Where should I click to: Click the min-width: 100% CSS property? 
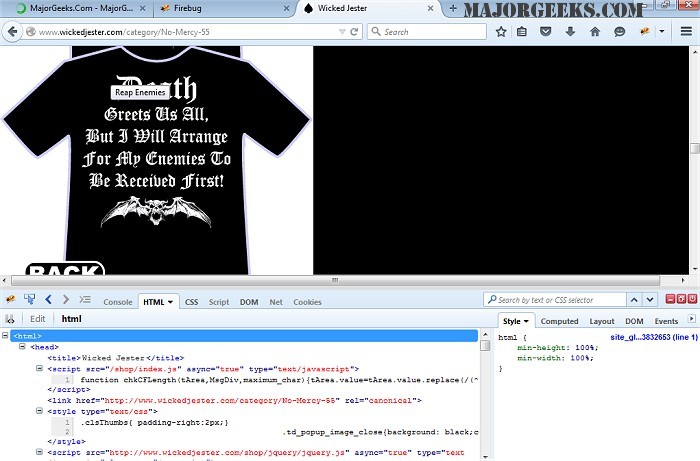pyautogui.click(x=555, y=358)
